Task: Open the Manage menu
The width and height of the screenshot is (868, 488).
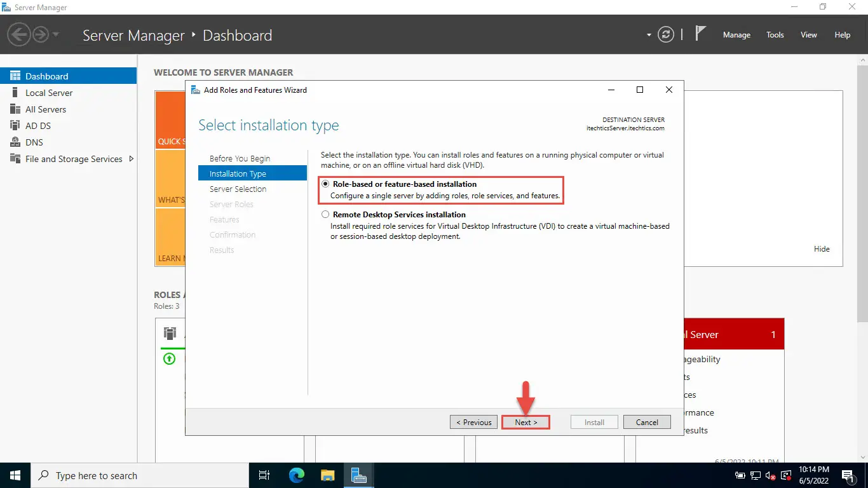Action: pos(736,35)
